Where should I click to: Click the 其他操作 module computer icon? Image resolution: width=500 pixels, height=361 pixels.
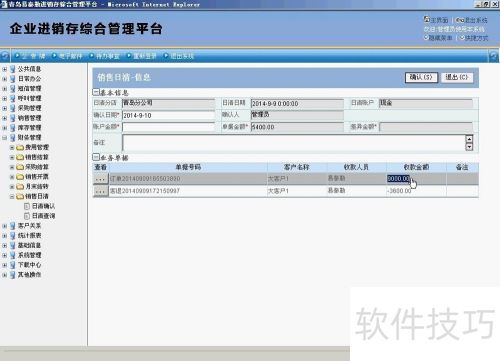click(13, 275)
